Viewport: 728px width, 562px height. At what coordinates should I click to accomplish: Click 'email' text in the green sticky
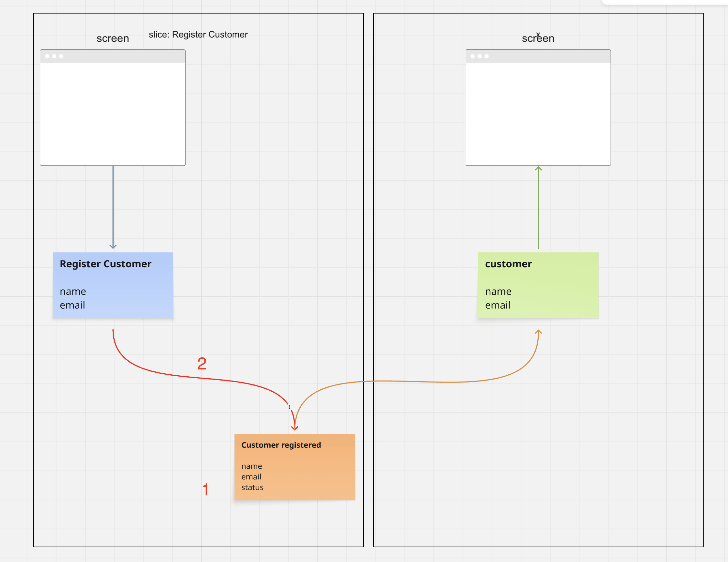[x=498, y=305]
